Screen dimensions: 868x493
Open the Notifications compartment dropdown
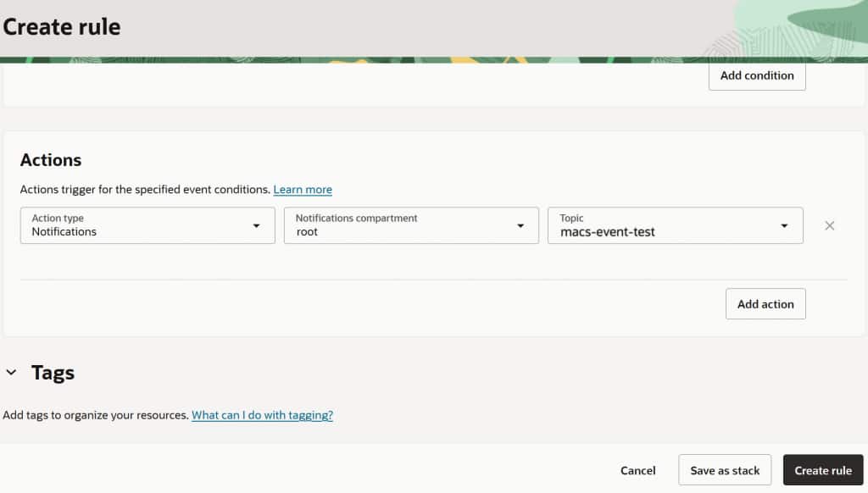tap(411, 225)
